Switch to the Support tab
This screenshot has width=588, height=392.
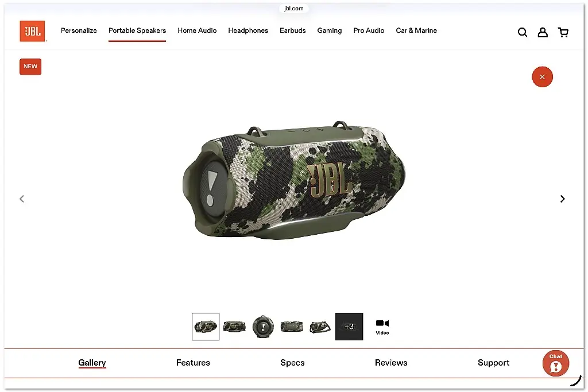[493, 363]
